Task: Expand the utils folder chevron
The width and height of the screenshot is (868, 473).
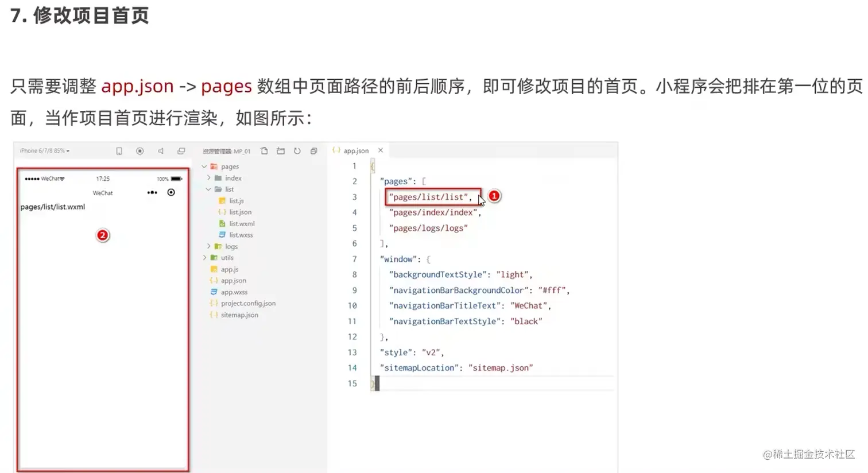Action: [204, 258]
